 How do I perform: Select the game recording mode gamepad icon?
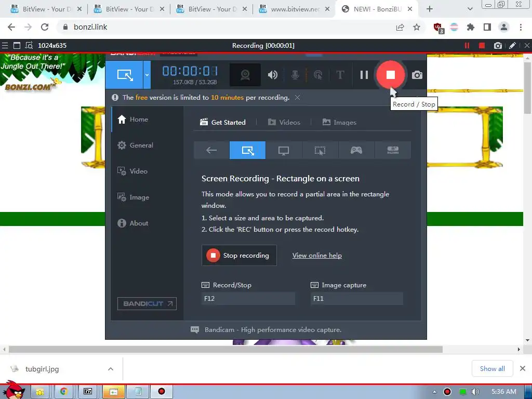pyautogui.click(x=356, y=150)
